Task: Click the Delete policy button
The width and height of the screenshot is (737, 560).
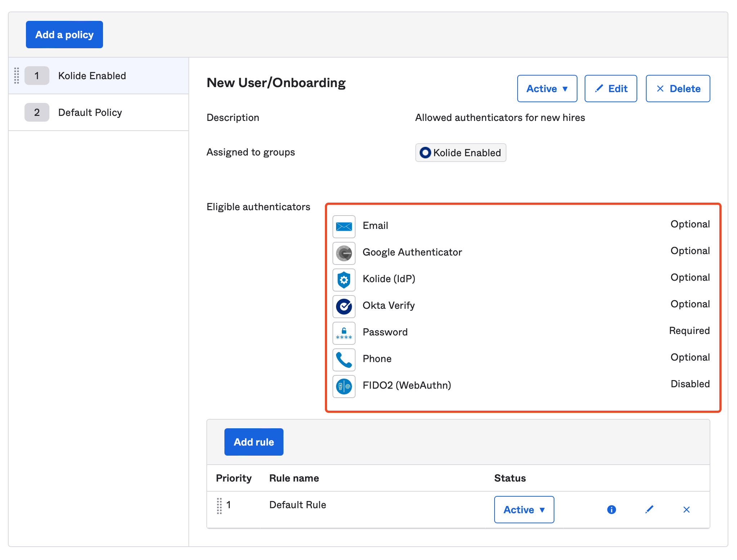Action: [x=678, y=89]
